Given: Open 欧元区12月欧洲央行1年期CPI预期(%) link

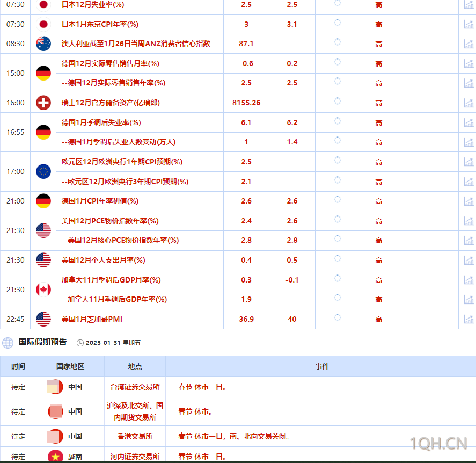Looking at the screenshot, I should tap(122, 162).
